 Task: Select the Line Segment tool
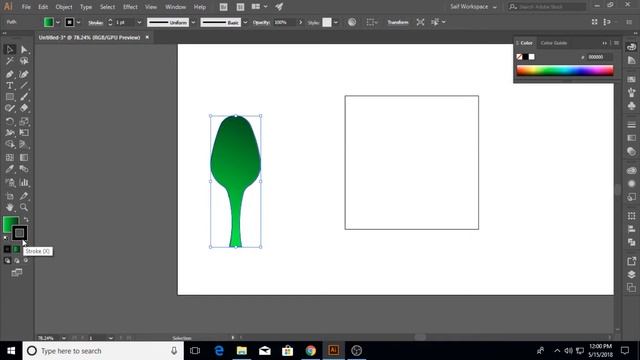(24, 85)
